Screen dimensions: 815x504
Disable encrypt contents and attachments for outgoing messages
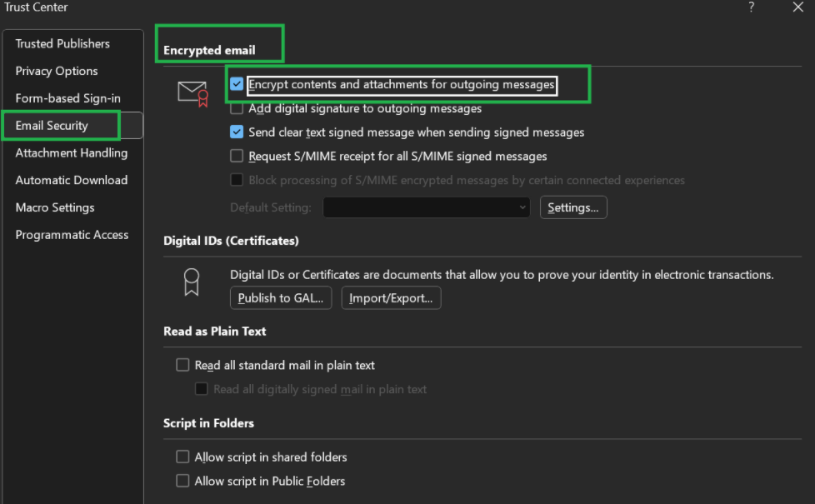(237, 84)
